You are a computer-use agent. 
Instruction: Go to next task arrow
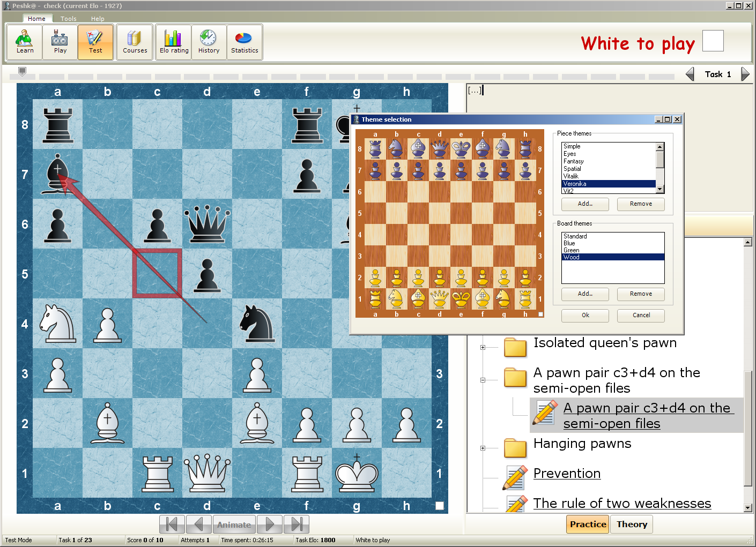pyautogui.click(x=745, y=74)
